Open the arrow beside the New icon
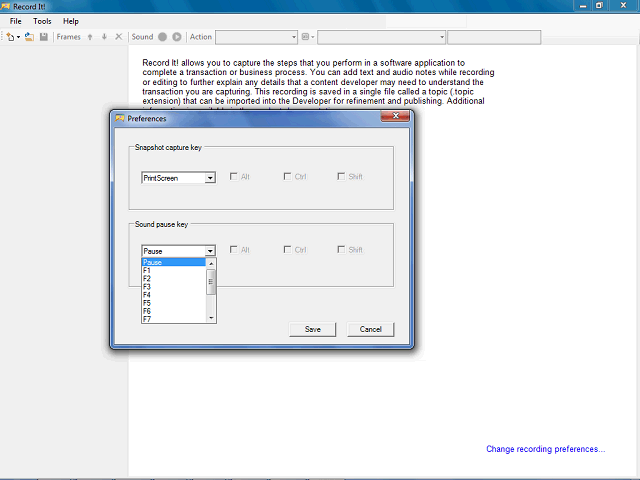Screen dimensions: 640x480 18,38
